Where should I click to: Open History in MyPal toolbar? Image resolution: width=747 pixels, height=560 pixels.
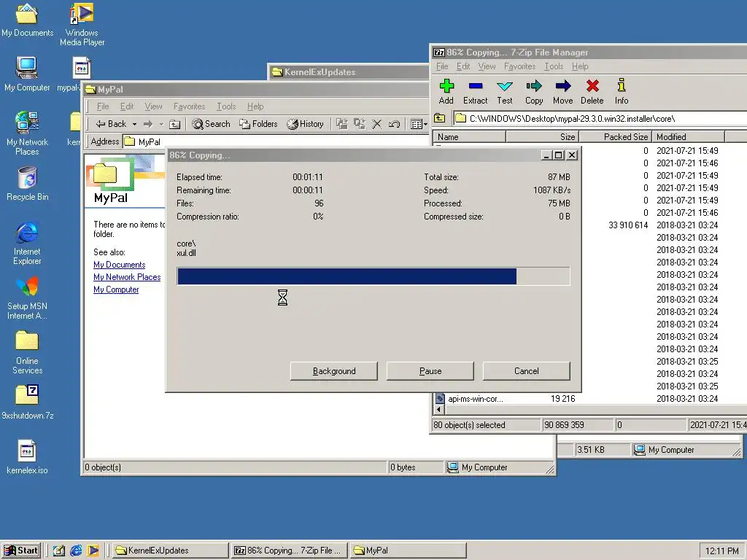coord(306,124)
